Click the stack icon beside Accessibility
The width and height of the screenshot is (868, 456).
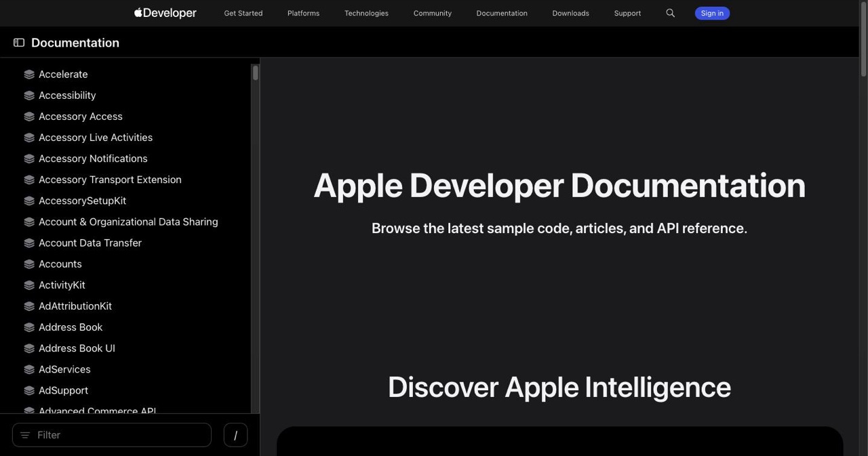click(x=29, y=96)
